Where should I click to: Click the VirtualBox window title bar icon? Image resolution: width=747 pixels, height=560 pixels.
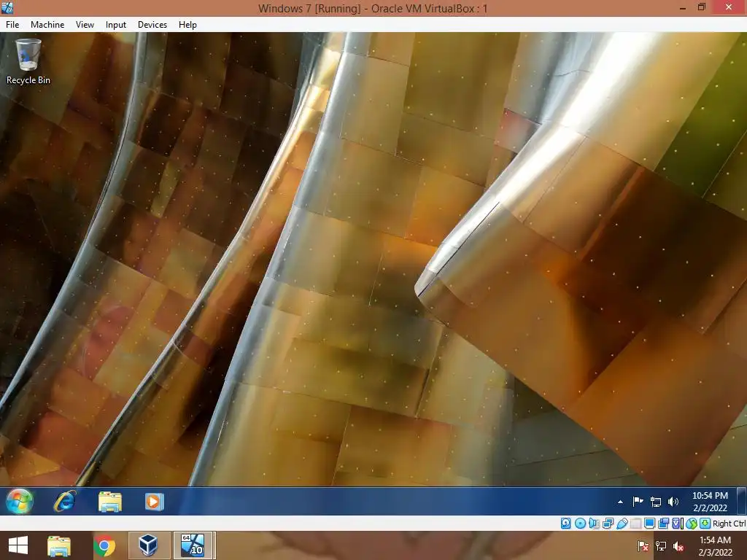click(x=7, y=7)
